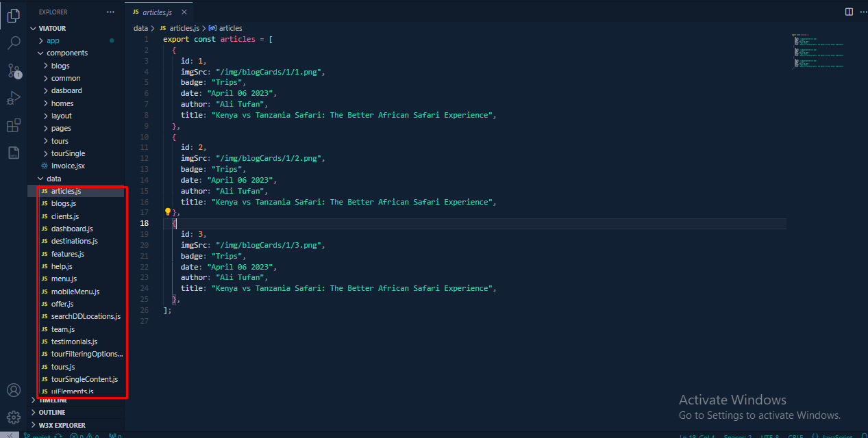Viewport: 868px width, 438px height.
Task: Open Invoice.jsx in the file tree
Action: 67,166
